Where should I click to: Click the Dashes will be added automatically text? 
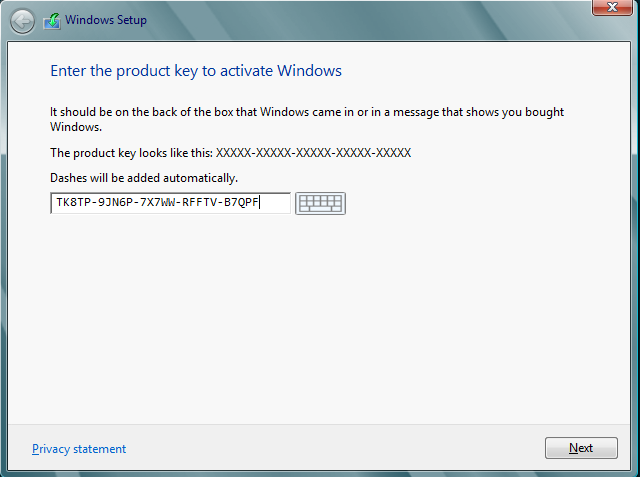coord(144,178)
